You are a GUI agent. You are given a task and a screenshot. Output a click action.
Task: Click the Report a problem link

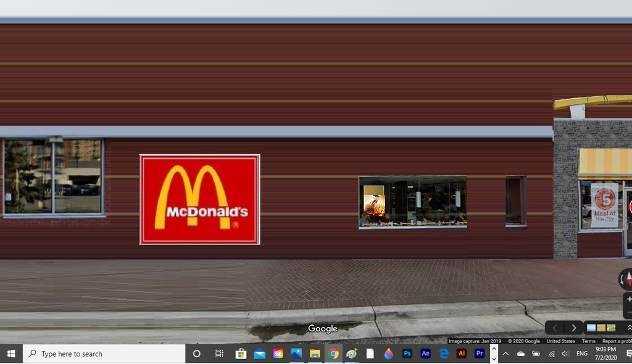tap(617, 341)
